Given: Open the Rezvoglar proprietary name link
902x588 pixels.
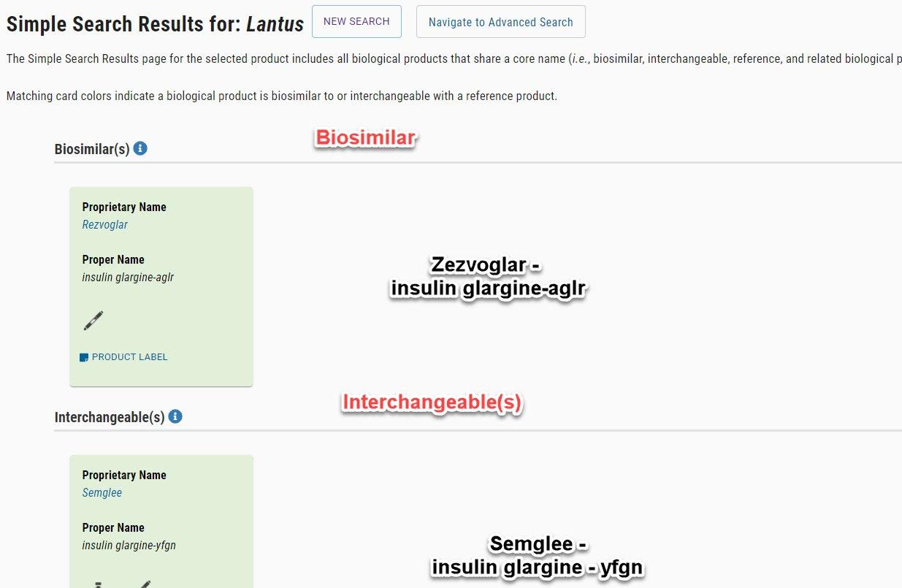Looking at the screenshot, I should (105, 224).
